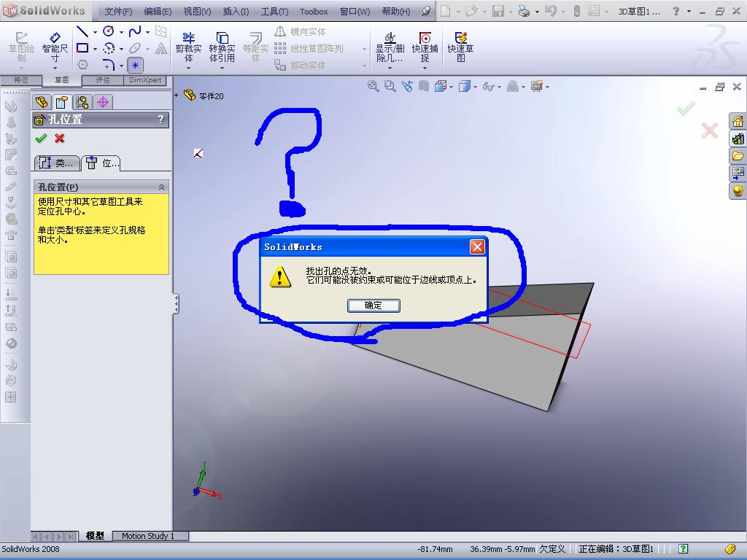This screenshot has height=560, width=747.
Task: Open the View Orientation cube icon
Action: pos(440,86)
